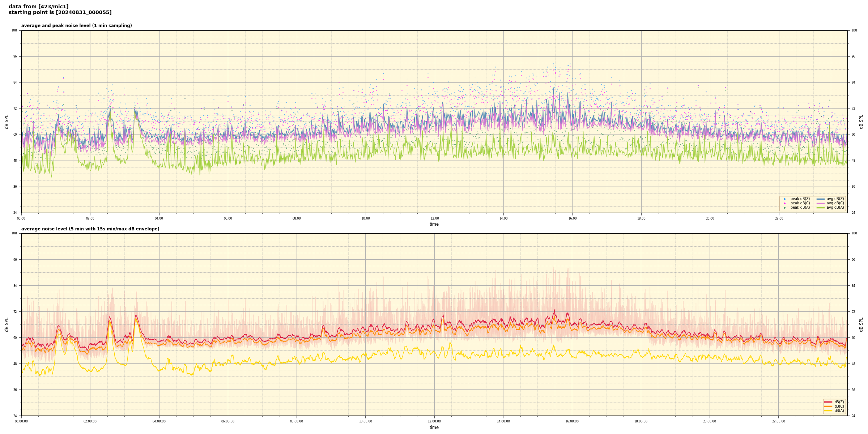Click the orange dB(C) entry in bottom legend
868x434 pixels.
point(828,406)
